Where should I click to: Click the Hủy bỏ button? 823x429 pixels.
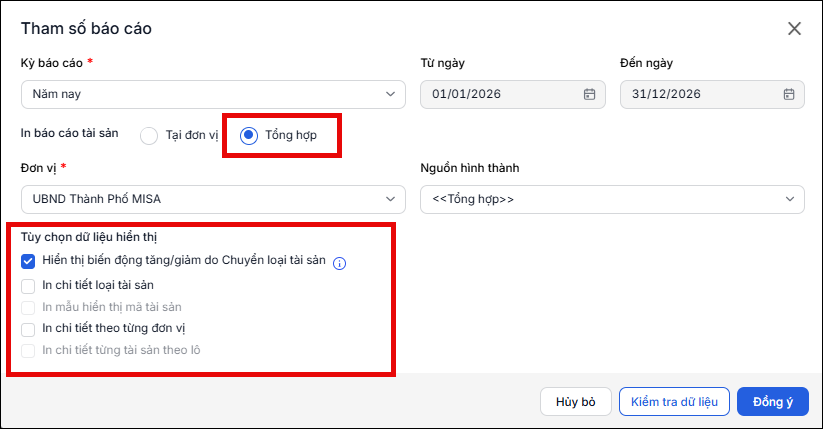[576, 402]
